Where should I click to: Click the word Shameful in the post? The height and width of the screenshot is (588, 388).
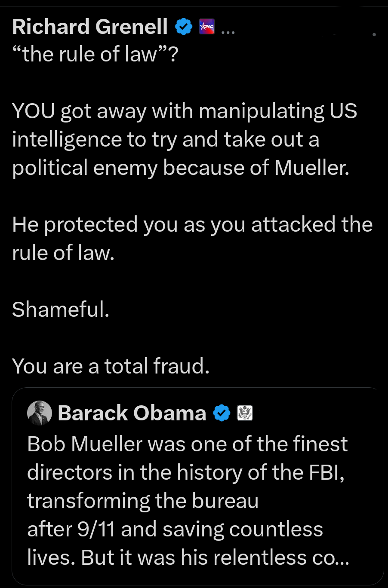point(56,309)
